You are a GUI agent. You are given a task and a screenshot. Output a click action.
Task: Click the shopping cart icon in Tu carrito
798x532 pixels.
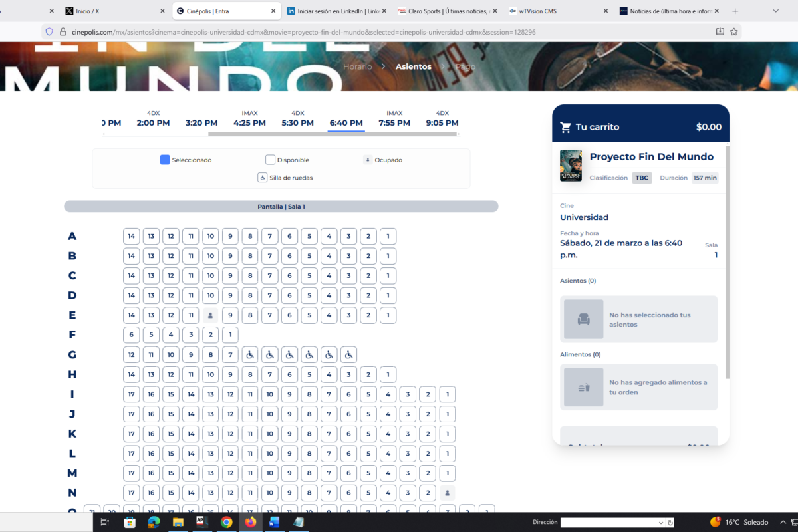[x=566, y=127]
